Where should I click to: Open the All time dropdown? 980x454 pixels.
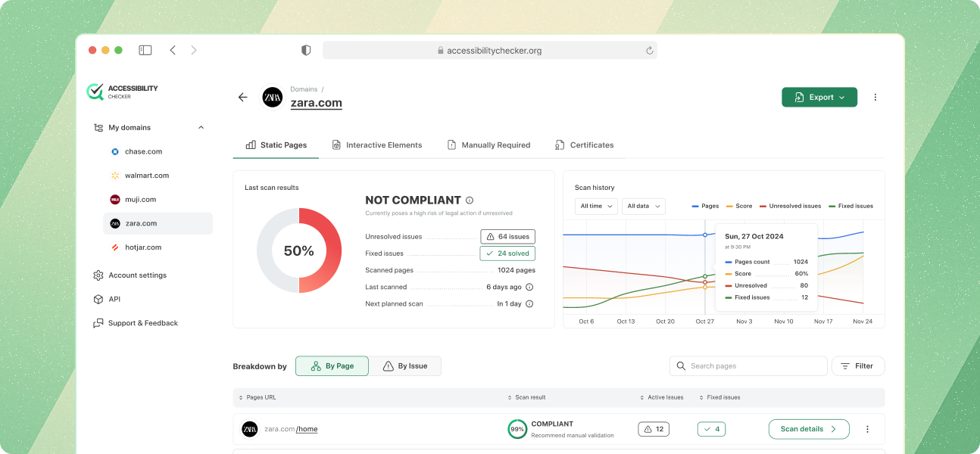pos(596,206)
